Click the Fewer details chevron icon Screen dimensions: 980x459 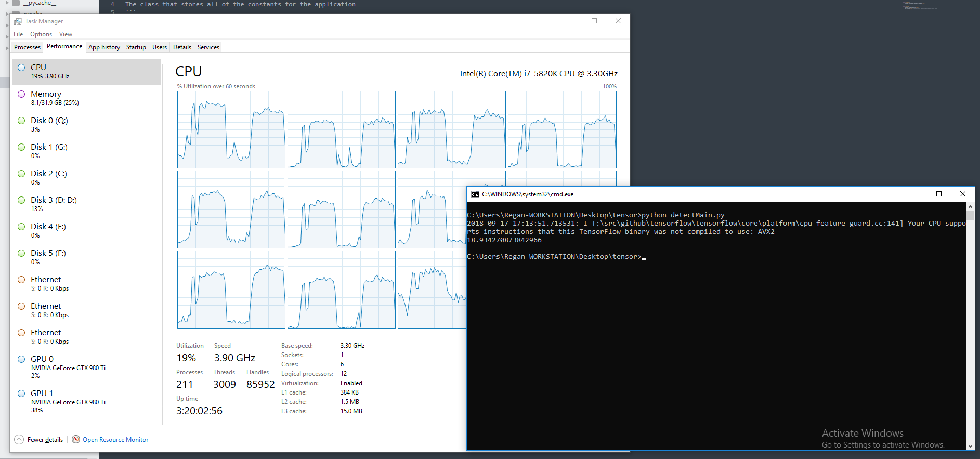[x=19, y=439]
